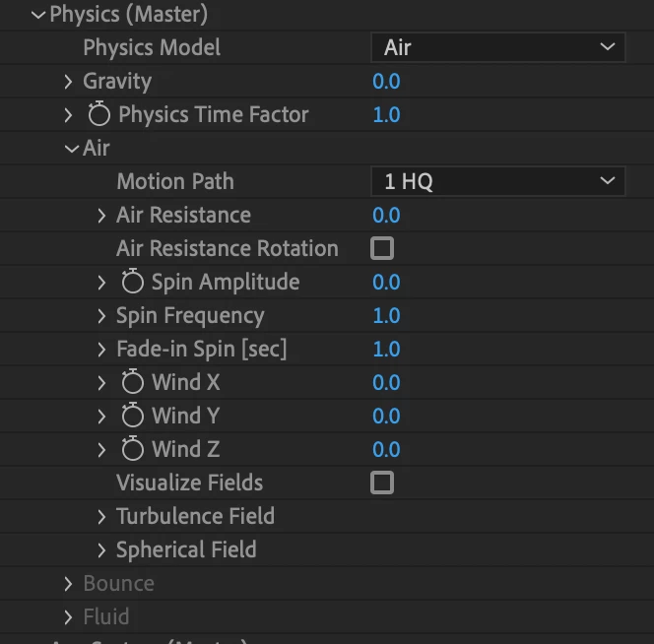Enable Spin Amplitude keyframe stopwatch

pos(133,281)
